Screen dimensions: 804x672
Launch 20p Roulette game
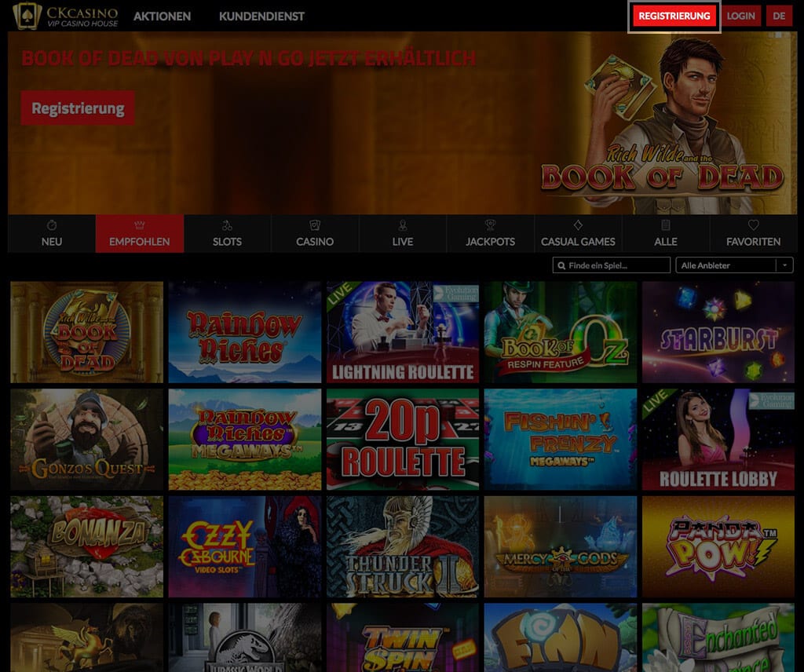pyautogui.click(x=403, y=440)
